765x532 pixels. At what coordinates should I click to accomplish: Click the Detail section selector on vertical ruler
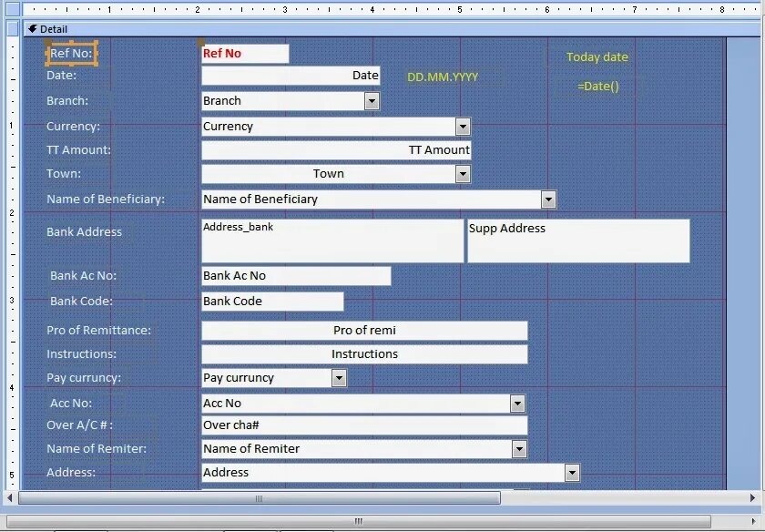(x=13, y=29)
